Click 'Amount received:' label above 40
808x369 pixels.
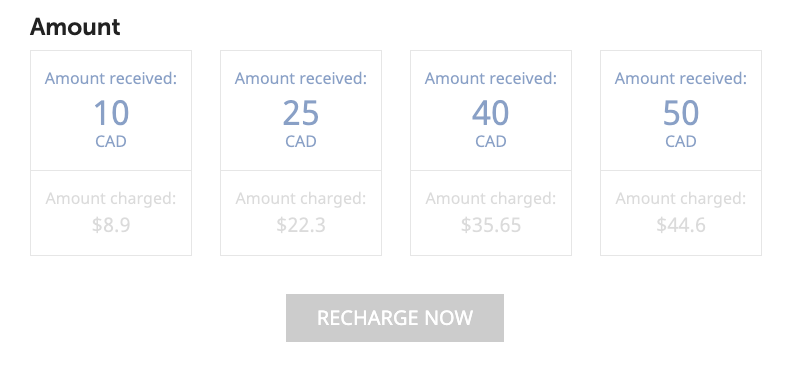(x=491, y=79)
